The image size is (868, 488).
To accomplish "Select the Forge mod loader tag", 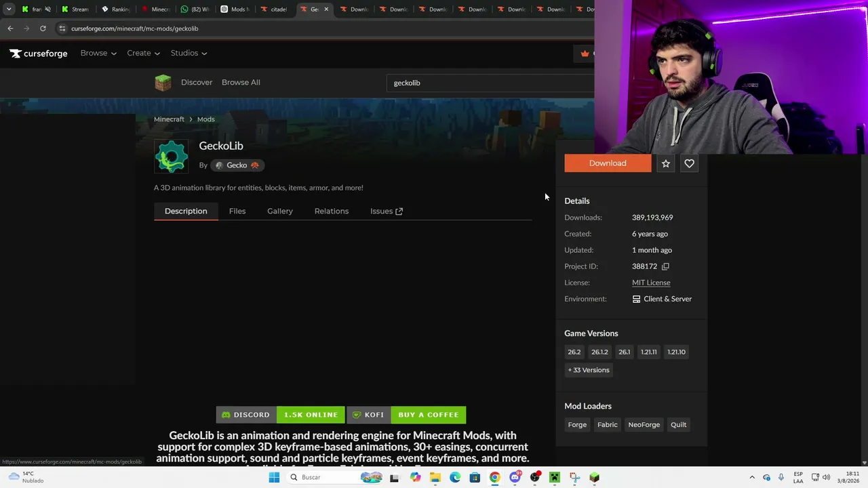I will [x=577, y=425].
